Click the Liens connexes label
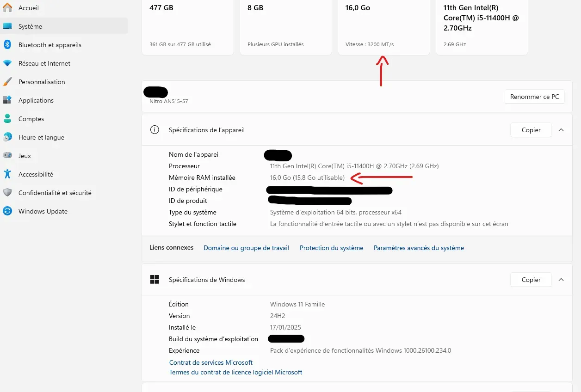Image resolution: width=581 pixels, height=392 pixels. [172, 247]
